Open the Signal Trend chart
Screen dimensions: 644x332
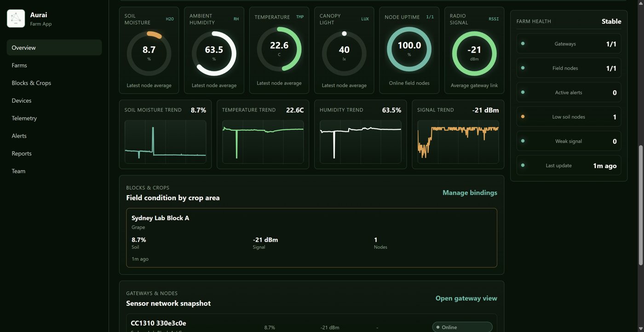pyautogui.click(x=458, y=142)
